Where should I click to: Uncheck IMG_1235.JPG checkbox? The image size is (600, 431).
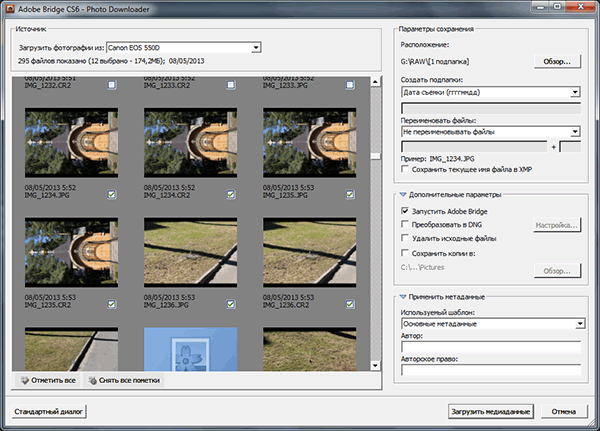pos(350,194)
